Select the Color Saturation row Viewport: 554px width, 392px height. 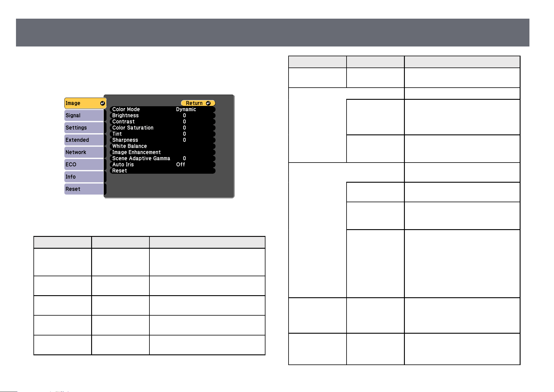pyautogui.click(x=162, y=128)
